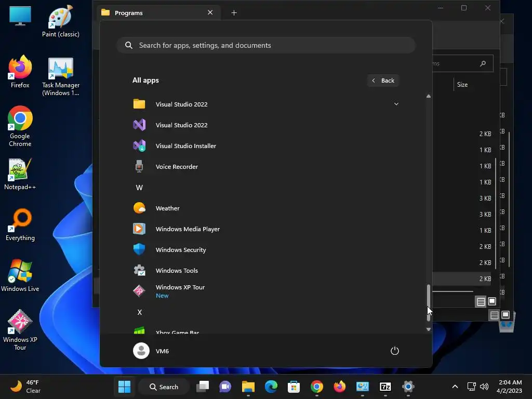The width and height of the screenshot is (532, 399).
Task: Focus the Start menu search field
Action: (266, 45)
